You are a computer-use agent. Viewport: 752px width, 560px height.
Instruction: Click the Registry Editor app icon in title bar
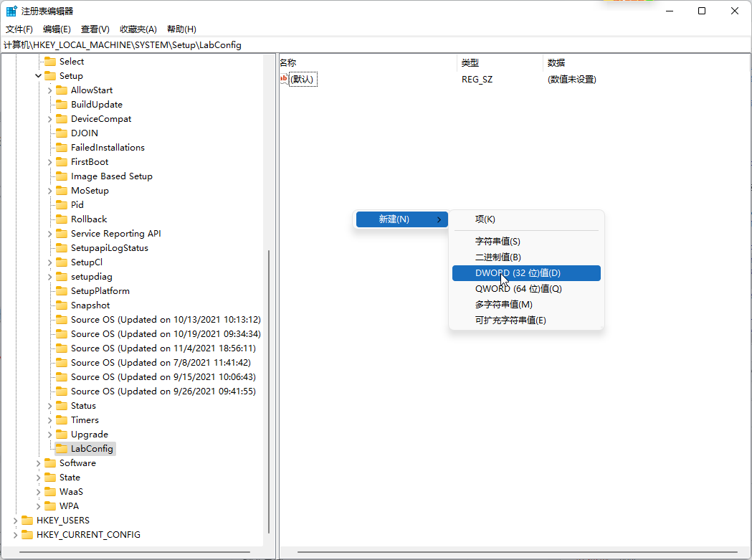point(11,11)
